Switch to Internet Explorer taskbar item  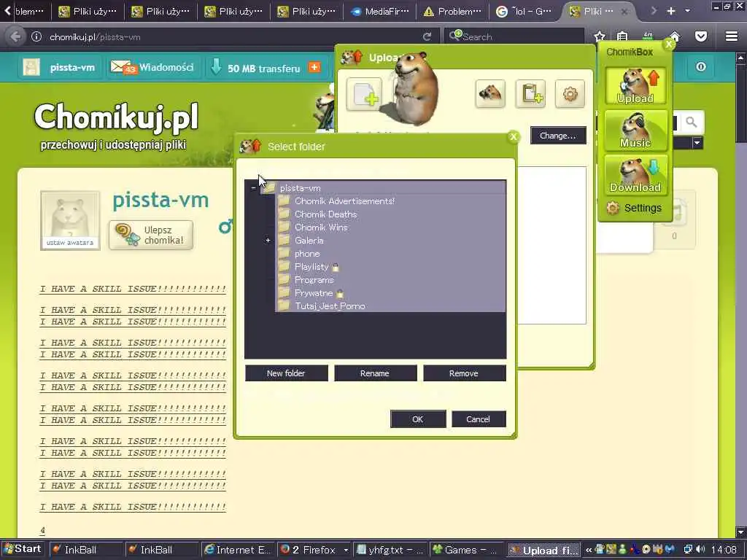(x=238, y=550)
